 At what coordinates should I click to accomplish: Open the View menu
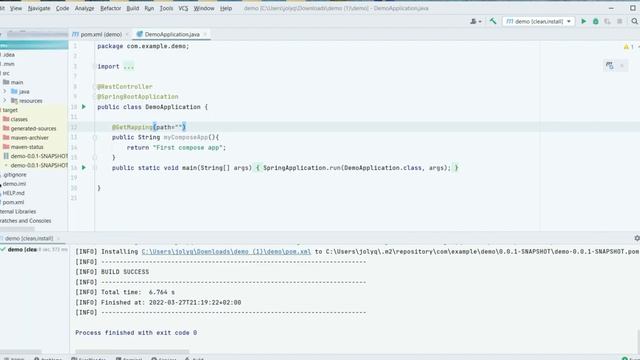click(16, 8)
